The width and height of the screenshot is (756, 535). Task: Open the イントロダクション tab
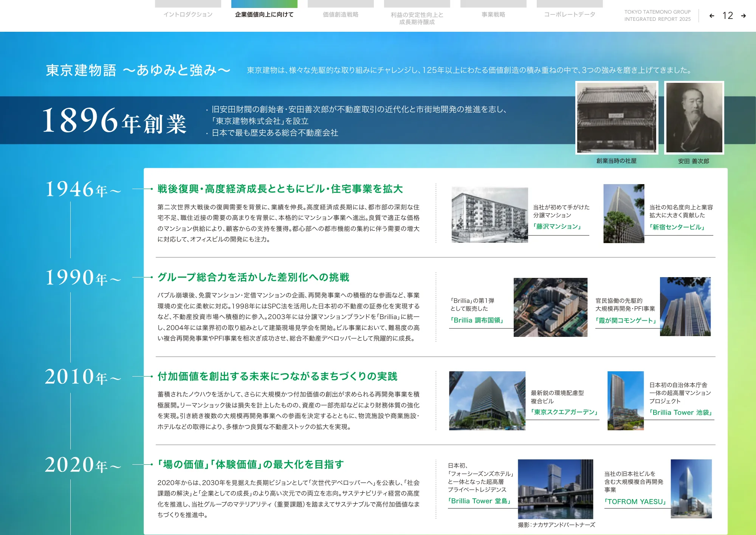(x=188, y=14)
